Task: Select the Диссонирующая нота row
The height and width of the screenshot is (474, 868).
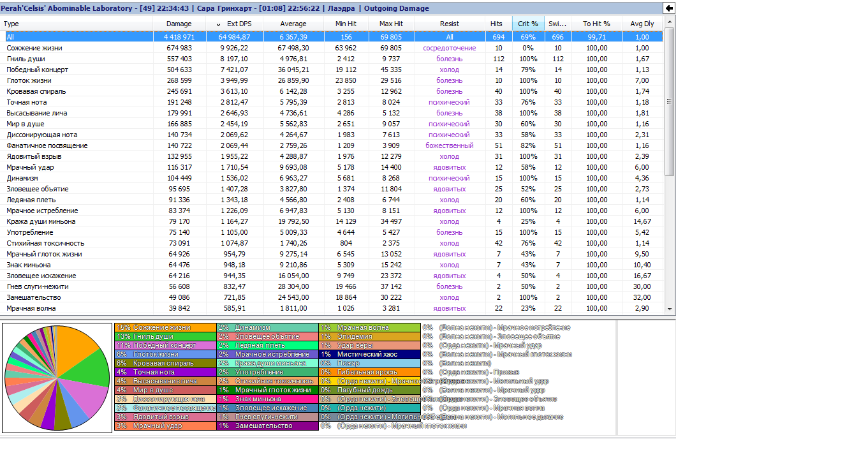Action: click(x=332, y=135)
